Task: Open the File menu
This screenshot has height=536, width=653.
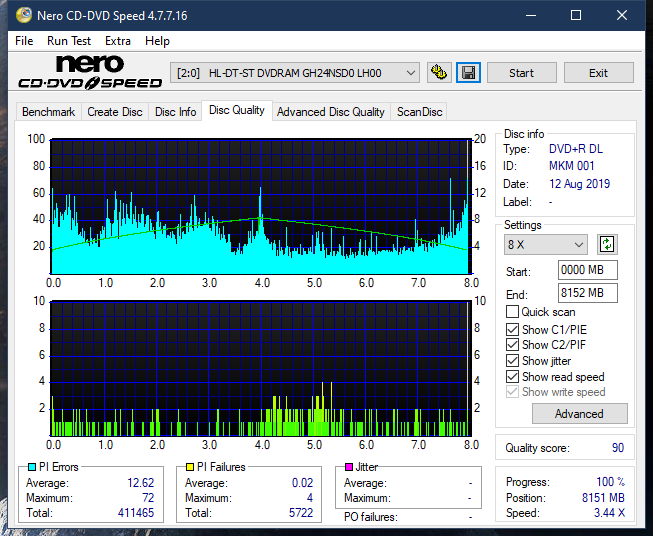Action: [24, 41]
